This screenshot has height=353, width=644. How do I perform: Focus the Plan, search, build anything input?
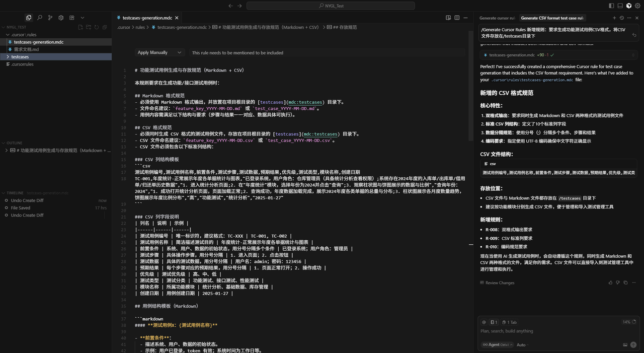tap(558, 331)
